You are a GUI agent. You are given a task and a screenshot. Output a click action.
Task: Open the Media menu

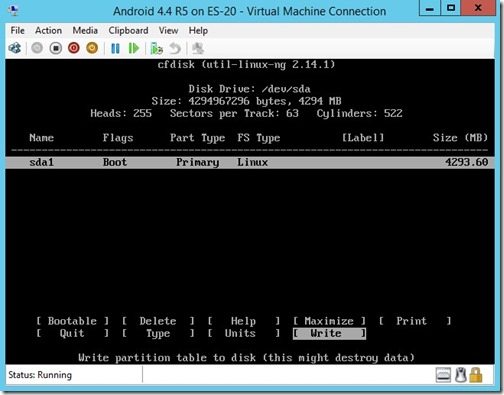click(85, 30)
